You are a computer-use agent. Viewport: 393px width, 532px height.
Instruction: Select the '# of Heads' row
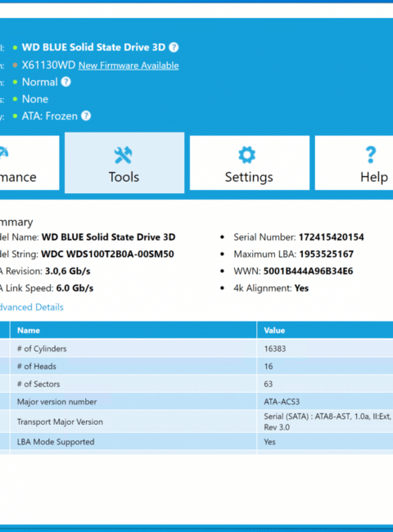(196, 366)
